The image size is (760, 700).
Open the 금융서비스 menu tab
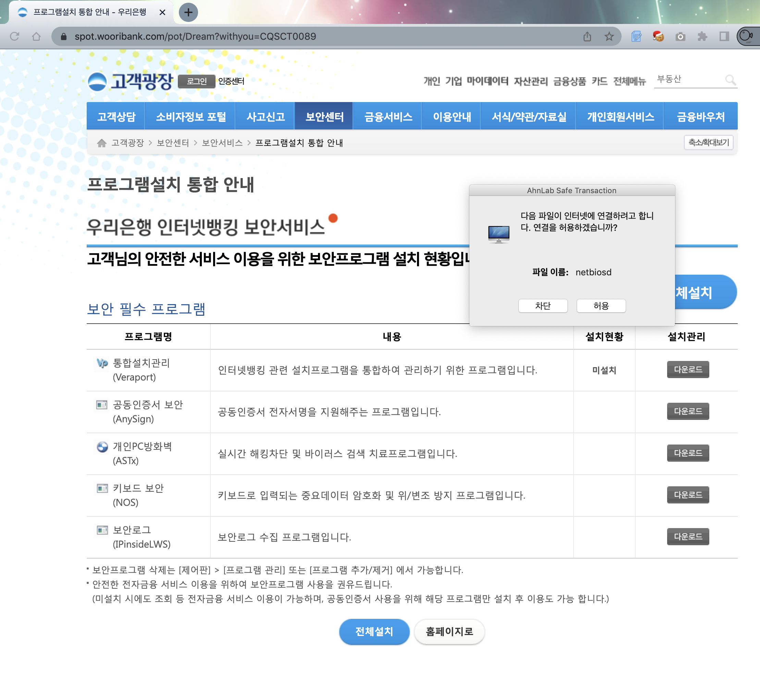click(388, 116)
